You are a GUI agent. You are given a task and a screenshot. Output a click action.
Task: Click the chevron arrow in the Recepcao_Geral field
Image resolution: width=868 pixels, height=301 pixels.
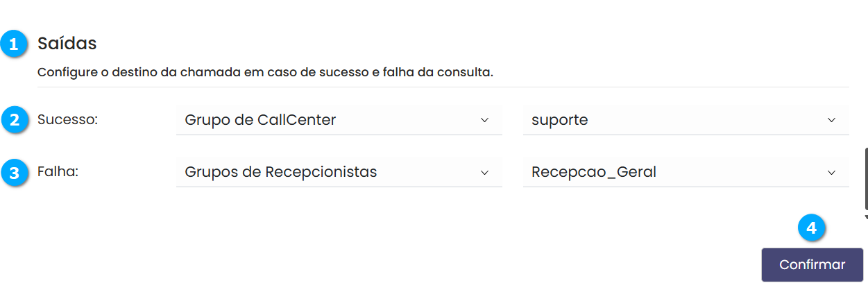(x=831, y=172)
